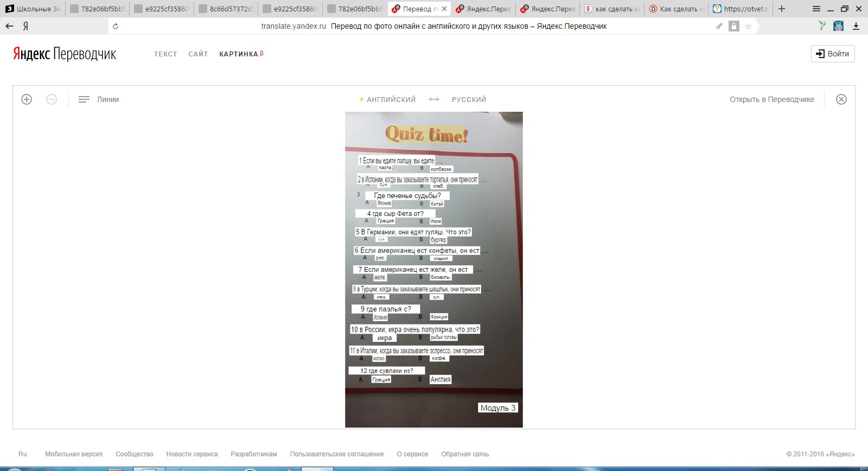Click Яндекс Переводчик logo
This screenshot has width=868, height=471.
point(65,53)
